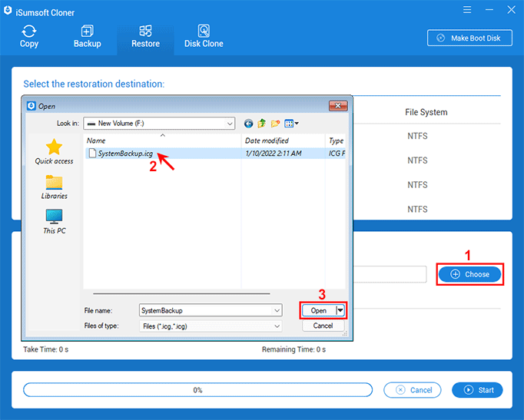Open Quick access in dialog sidebar

54,152
